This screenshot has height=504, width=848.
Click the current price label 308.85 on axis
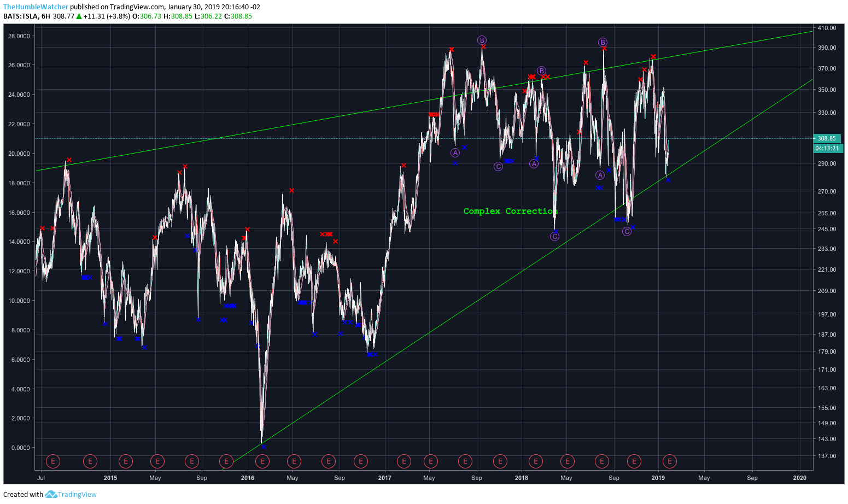(827, 138)
